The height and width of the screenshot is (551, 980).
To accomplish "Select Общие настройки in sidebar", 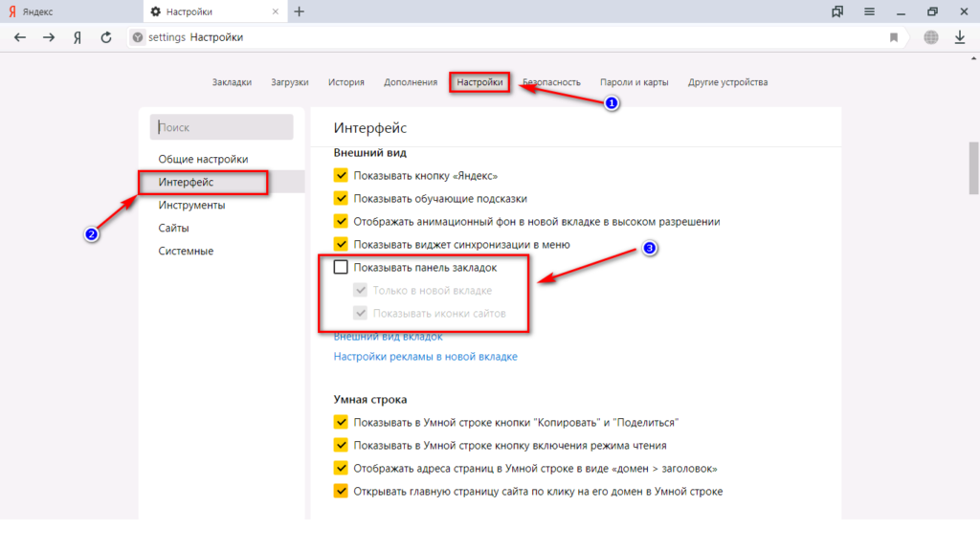I will (x=203, y=159).
